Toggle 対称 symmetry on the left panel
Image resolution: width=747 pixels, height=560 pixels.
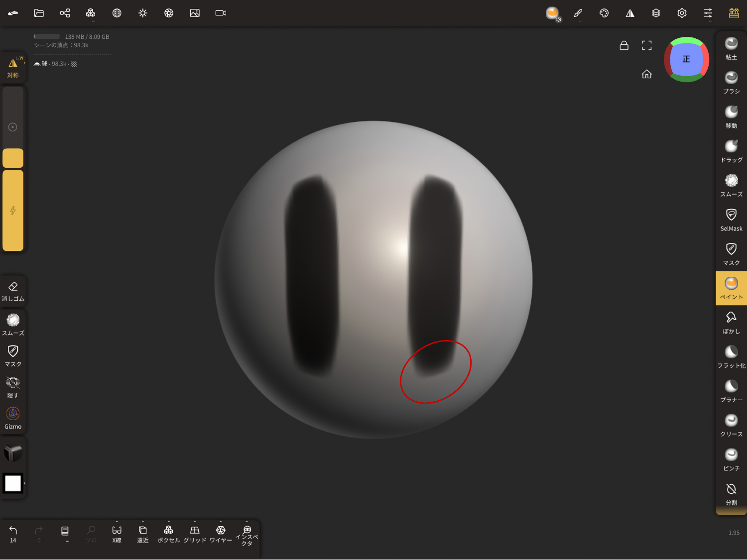click(x=13, y=68)
